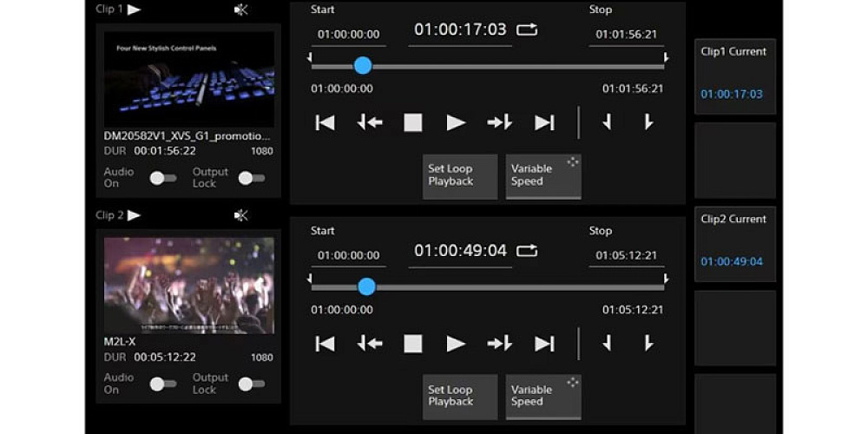The image size is (868, 434).
Task: Toggle Output Lock for Clip 2
Action: (252, 384)
